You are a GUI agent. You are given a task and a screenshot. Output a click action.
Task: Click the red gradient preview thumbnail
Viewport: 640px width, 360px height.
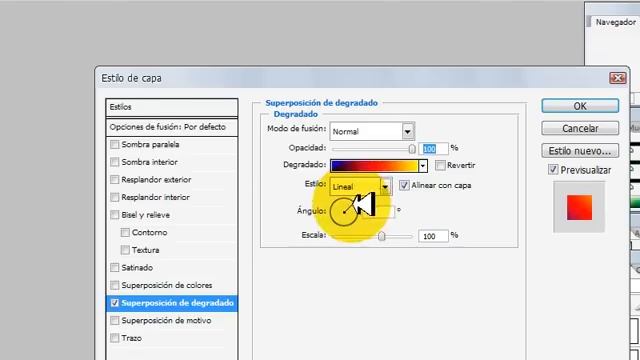(x=579, y=207)
